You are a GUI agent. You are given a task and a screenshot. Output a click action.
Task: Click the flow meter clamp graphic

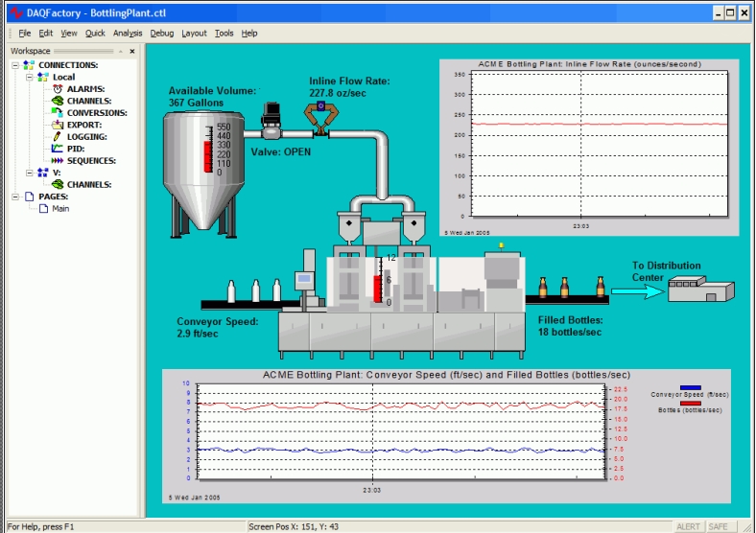(320, 118)
